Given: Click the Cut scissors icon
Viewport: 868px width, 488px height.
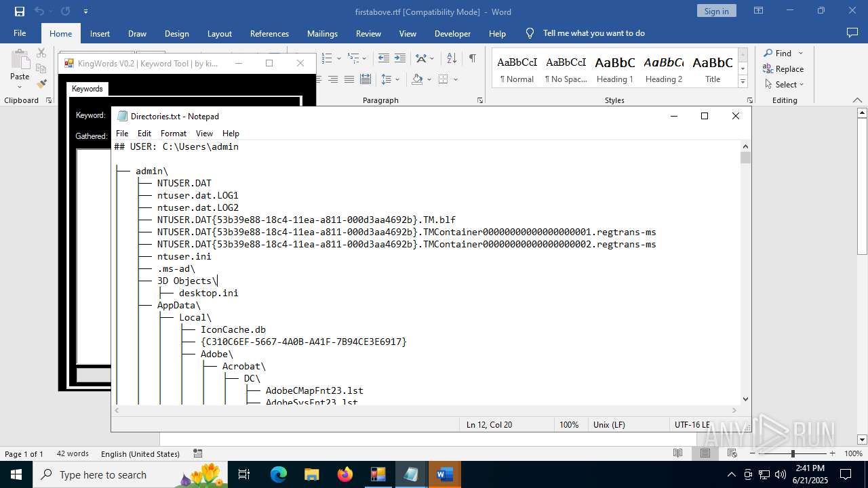Looking at the screenshot, I should point(41,53).
